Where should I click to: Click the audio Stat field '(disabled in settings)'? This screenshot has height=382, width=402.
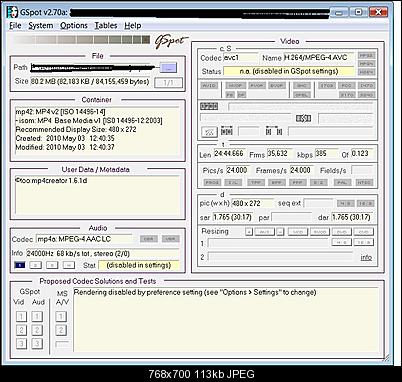(139, 265)
